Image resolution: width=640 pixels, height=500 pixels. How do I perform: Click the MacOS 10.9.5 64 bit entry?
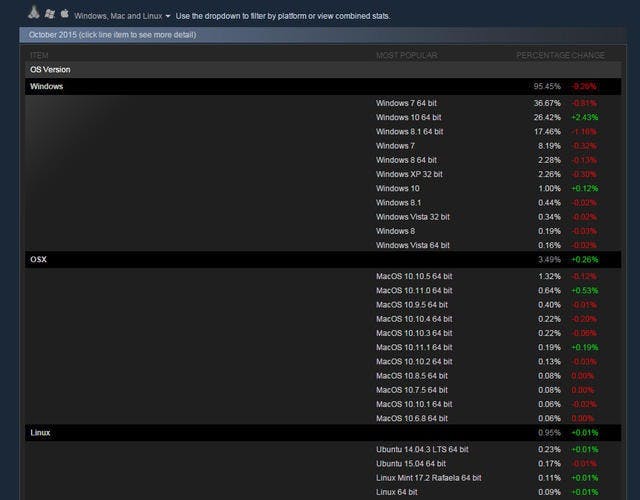[x=412, y=305]
